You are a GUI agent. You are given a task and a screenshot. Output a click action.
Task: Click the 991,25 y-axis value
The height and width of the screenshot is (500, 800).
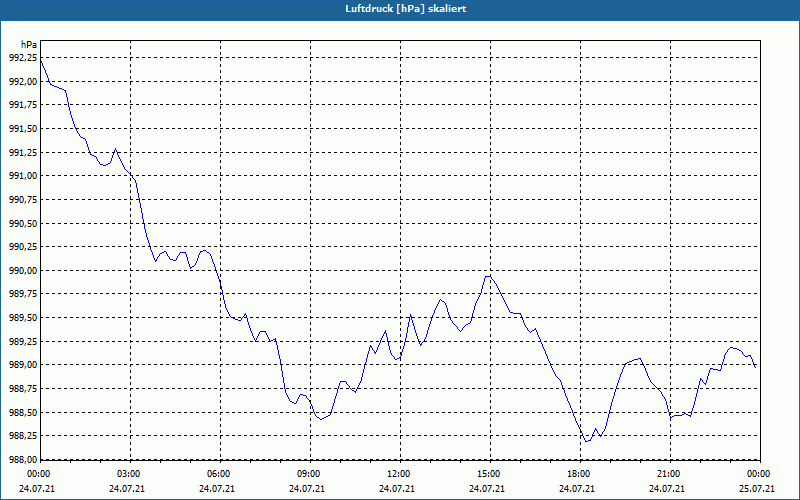(23, 153)
